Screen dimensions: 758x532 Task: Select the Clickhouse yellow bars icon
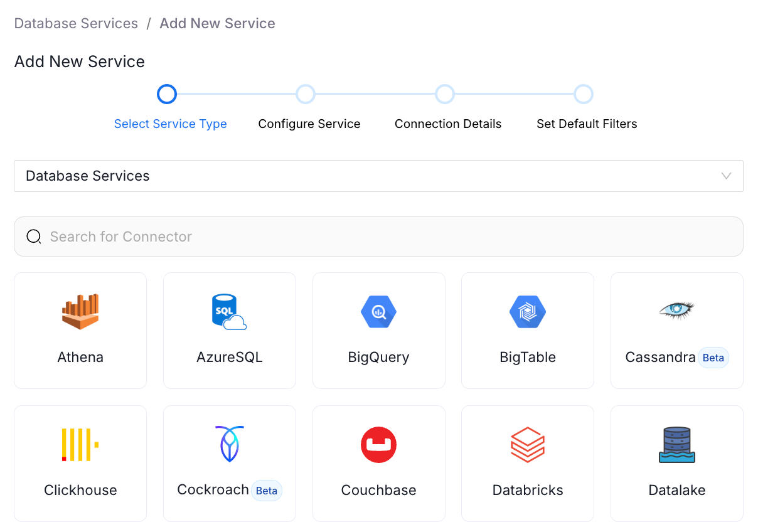(80, 445)
